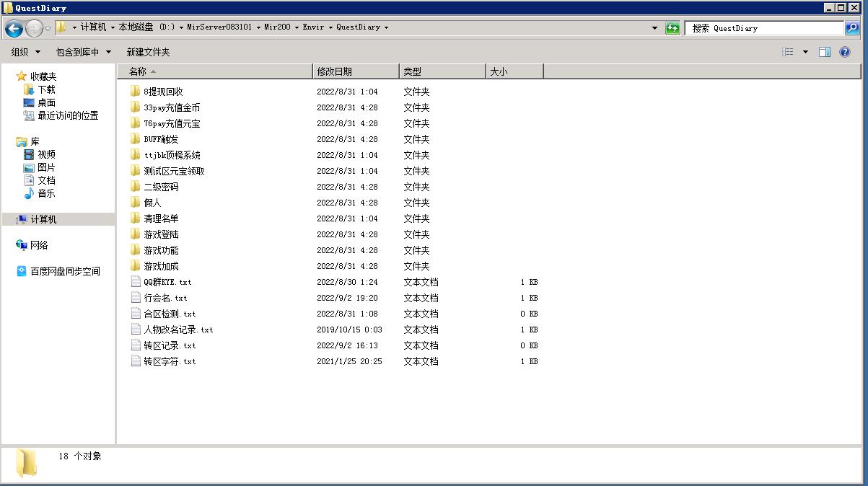Viewport: 868px width, 486px height.
Task: Click the Back navigation arrow button
Action: tap(14, 28)
